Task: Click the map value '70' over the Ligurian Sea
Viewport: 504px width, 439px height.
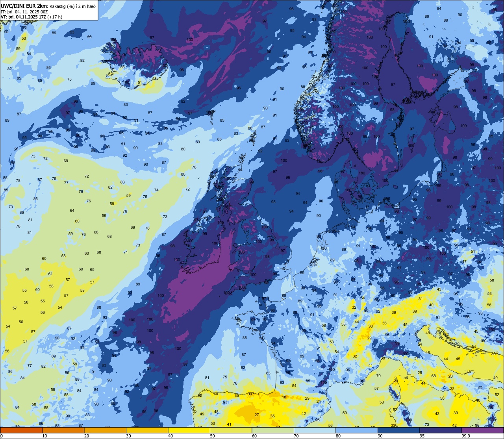Action: click(378, 376)
